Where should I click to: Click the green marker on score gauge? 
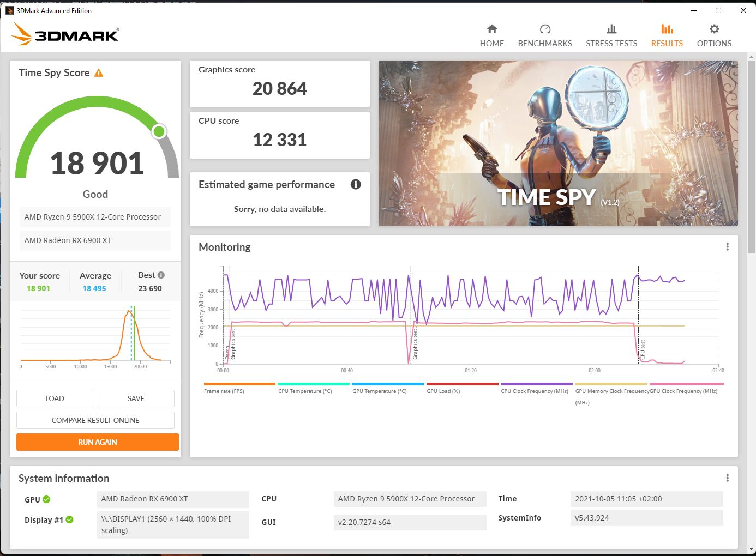click(x=159, y=131)
